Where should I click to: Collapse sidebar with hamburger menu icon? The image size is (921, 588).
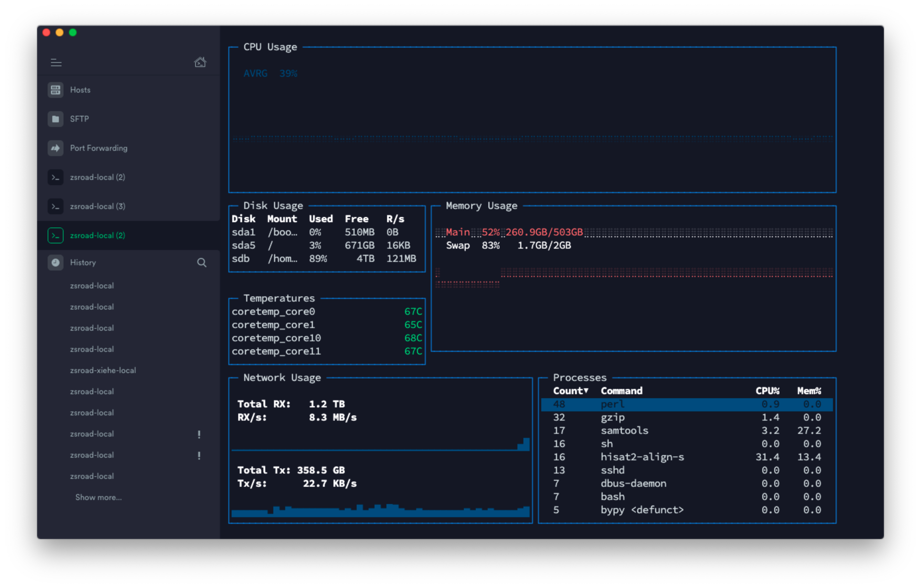point(56,62)
